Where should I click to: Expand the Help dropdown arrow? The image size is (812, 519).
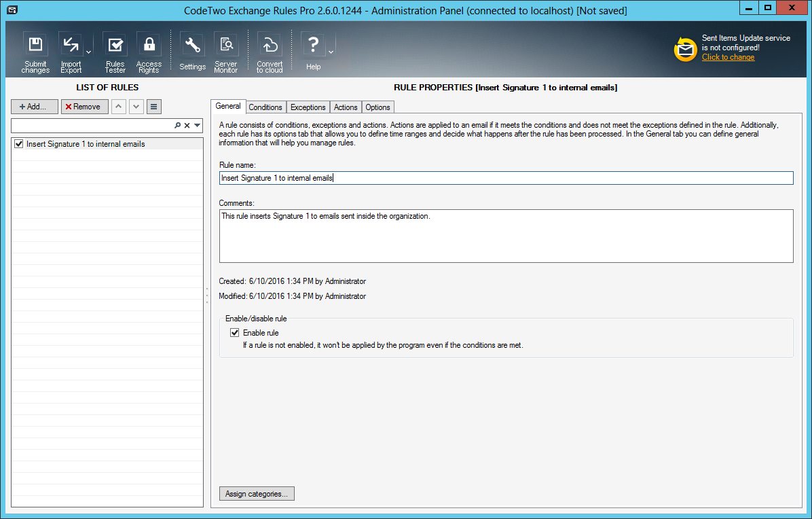coord(331,52)
